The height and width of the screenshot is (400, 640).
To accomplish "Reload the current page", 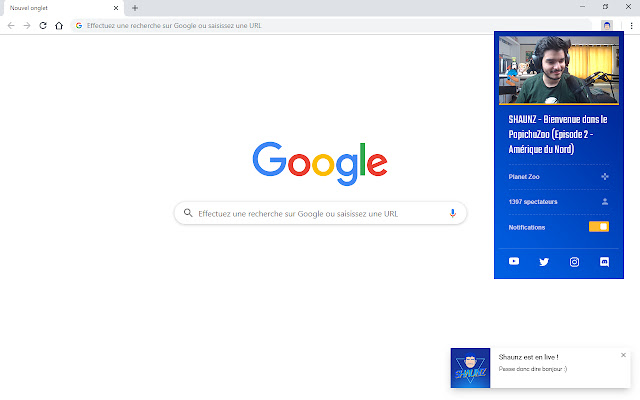I will [43, 26].
